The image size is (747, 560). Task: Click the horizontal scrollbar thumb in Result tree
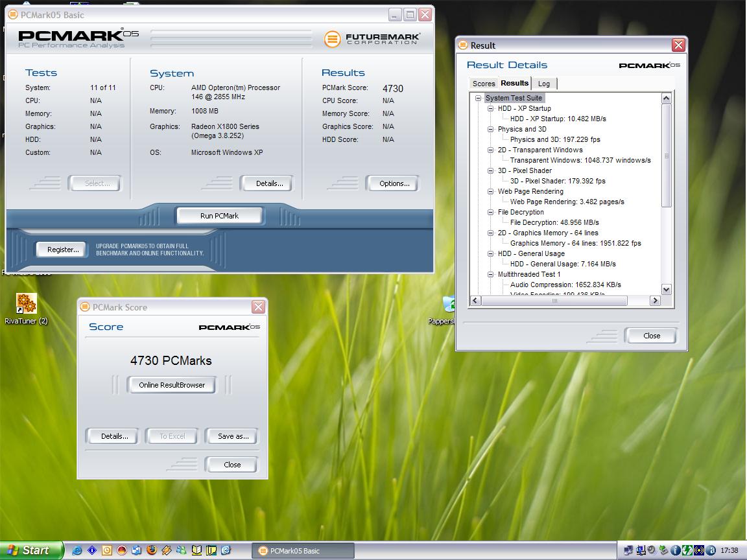pyautogui.click(x=554, y=301)
